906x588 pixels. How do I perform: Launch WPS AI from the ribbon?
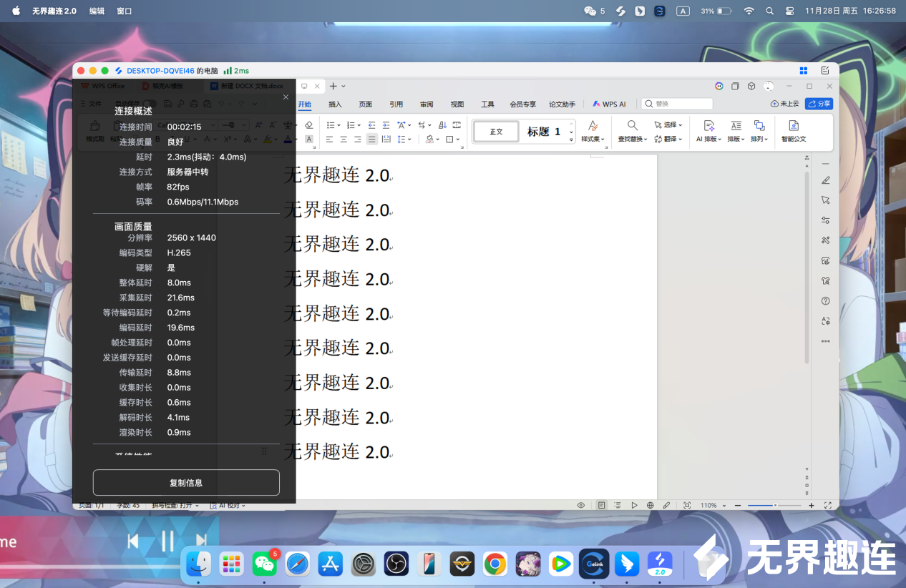point(609,104)
